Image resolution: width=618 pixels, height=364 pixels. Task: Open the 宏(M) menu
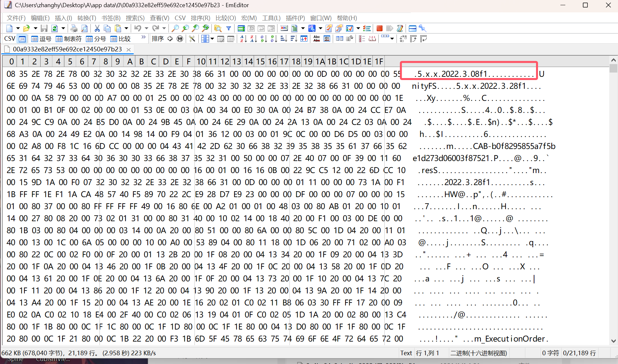click(249, 18)
